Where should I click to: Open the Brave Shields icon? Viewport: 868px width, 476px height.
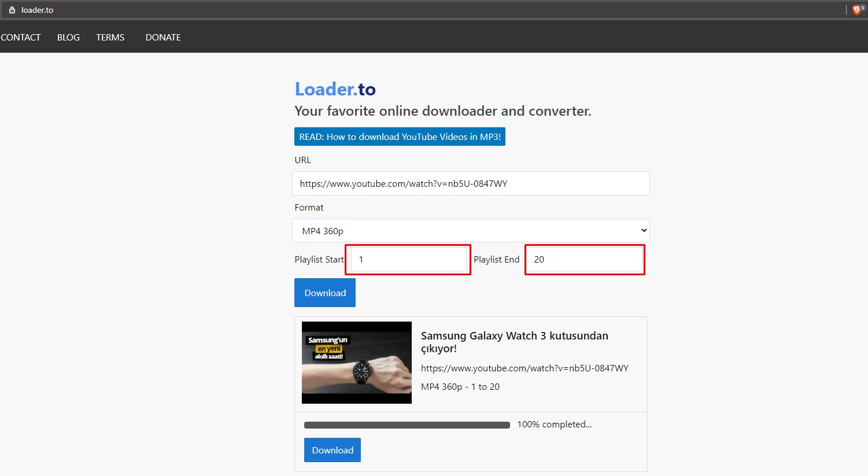(x=857, y=10)
